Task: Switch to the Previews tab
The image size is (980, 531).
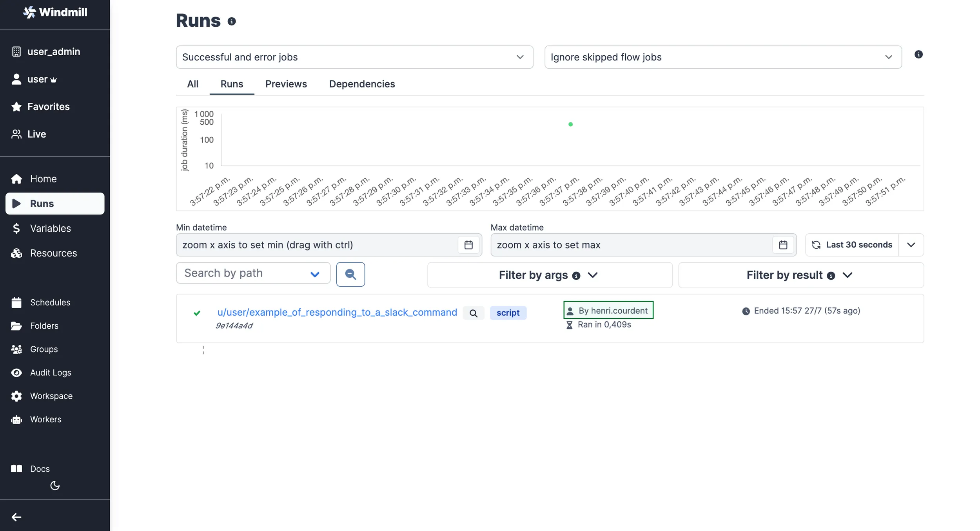Action: click(x=286, y=84)
